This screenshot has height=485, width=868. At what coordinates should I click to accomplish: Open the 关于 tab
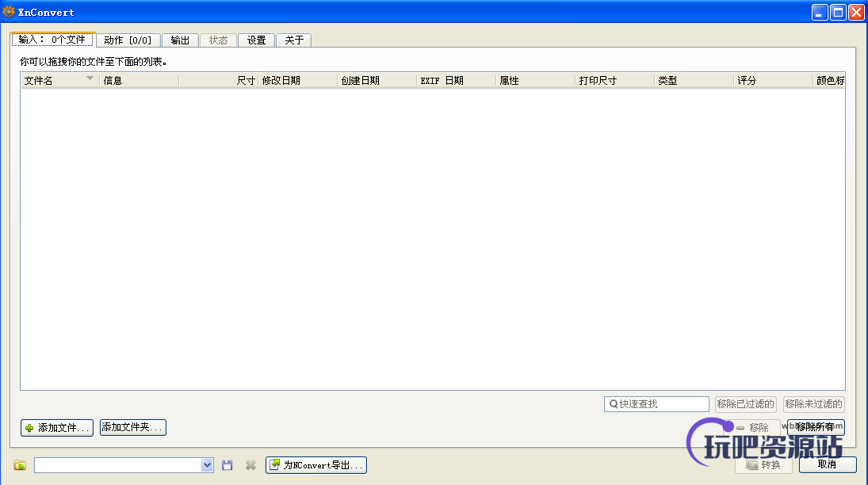294,40
